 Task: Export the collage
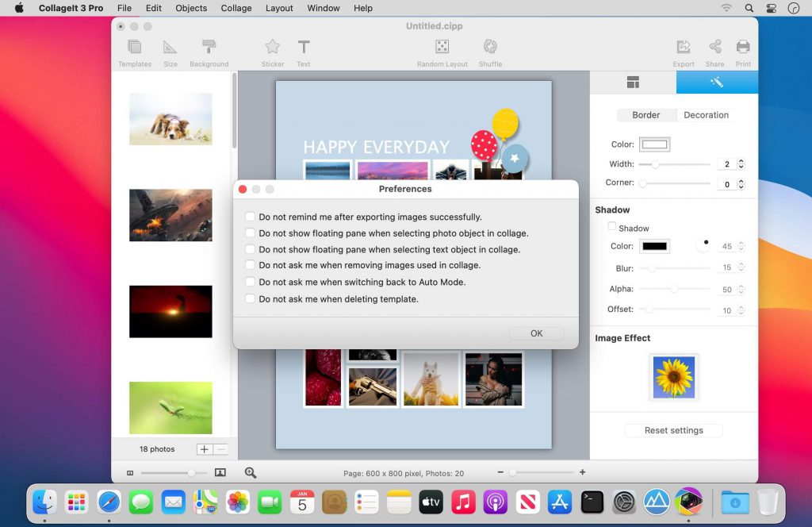coord(683,49)
